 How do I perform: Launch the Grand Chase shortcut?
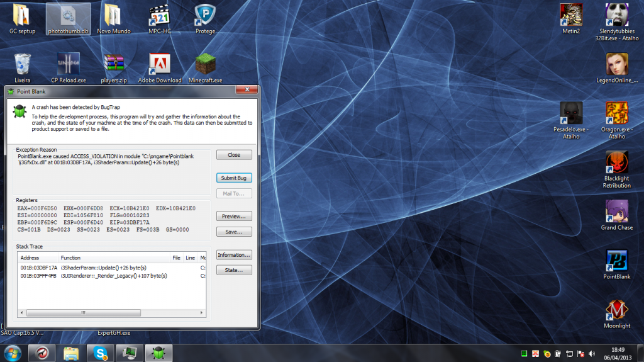point(616,212)
